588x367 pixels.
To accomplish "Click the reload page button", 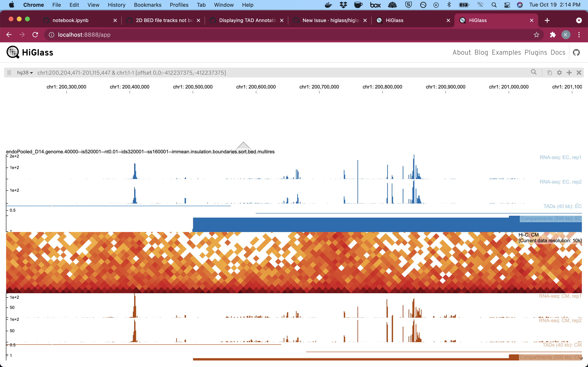I will [x=35, y=35].
